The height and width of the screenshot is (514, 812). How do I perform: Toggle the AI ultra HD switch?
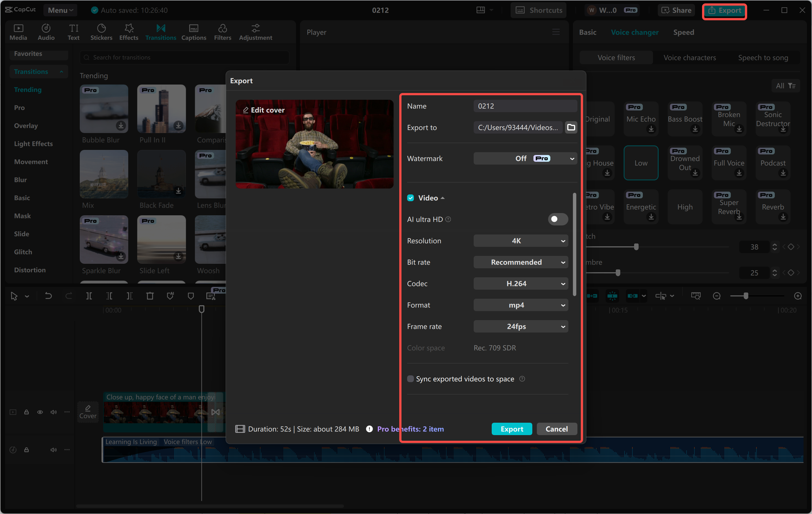click(x=557, y=219)
